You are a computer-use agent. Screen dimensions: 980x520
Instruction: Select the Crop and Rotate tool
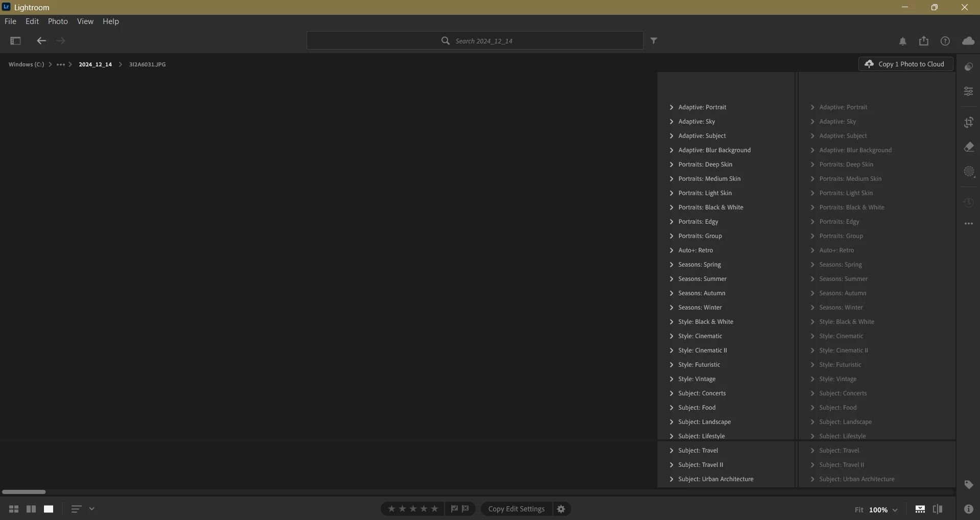969,122
